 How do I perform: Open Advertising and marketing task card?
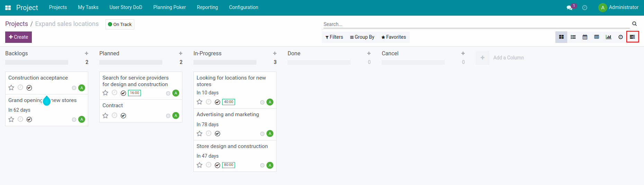click(x=235, y=124)
